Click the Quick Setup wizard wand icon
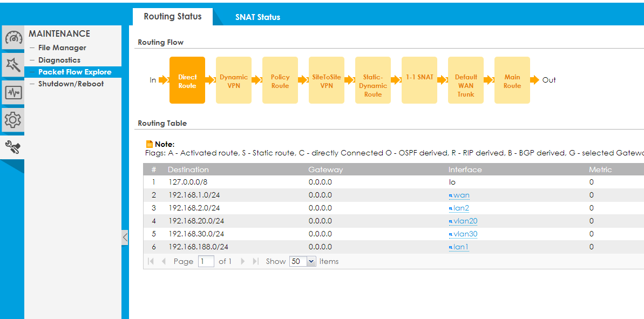 point(12,65)
